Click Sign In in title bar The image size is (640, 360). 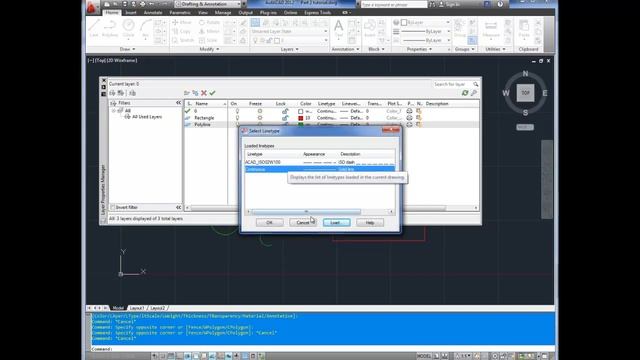click(449, 4)
